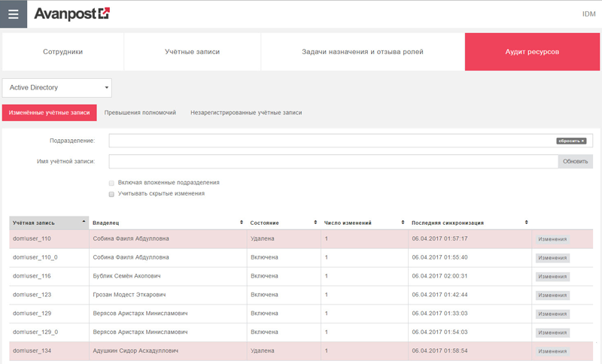The width and height of the screenshot is (602, 364).
Task: Open Превышения полномочий subtab
Action: click(x=140, y=113)
